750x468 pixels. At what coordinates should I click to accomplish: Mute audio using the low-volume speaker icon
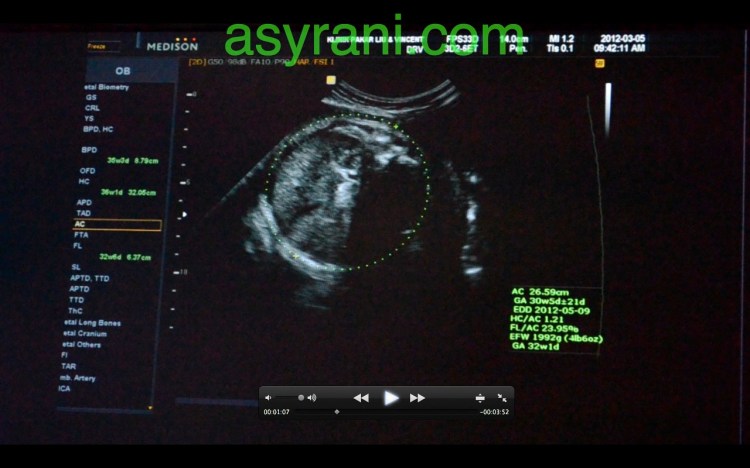click(x=268, y=397)
